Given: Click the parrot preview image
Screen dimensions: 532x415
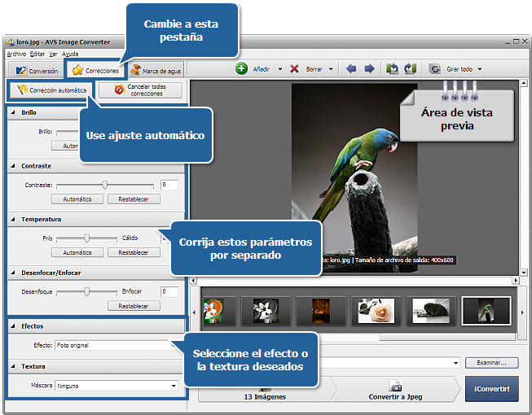Looking at the screenshot, I should [x=354, y=178].
